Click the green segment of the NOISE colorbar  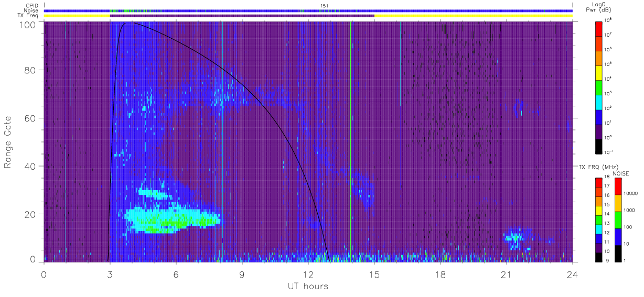(618, 219)
